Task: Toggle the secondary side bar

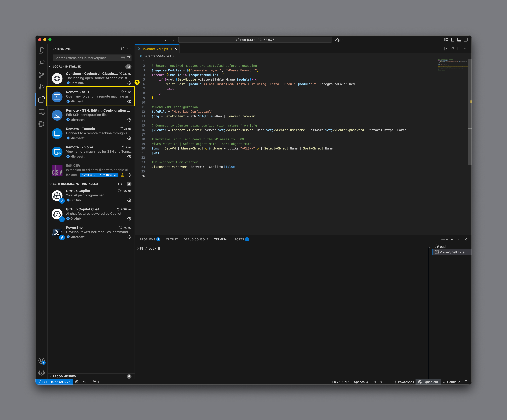Action: pyautogui.click(x=466, y=40)
